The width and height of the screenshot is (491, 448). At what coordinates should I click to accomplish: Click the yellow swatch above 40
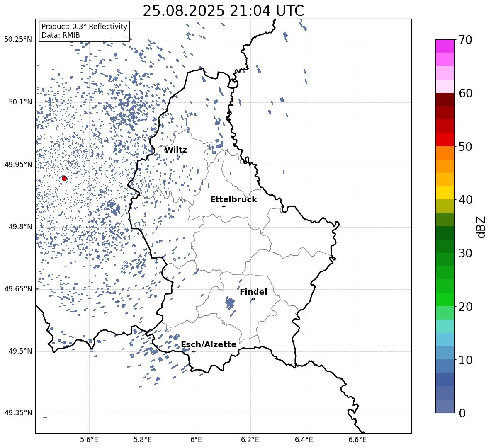click(445, 193)
